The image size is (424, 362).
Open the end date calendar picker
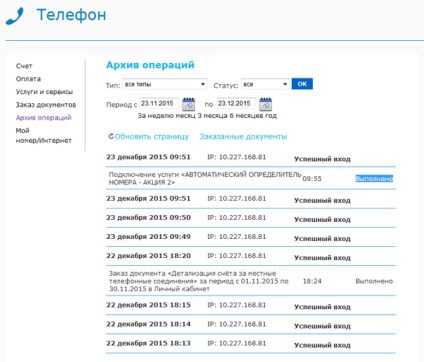266,104
